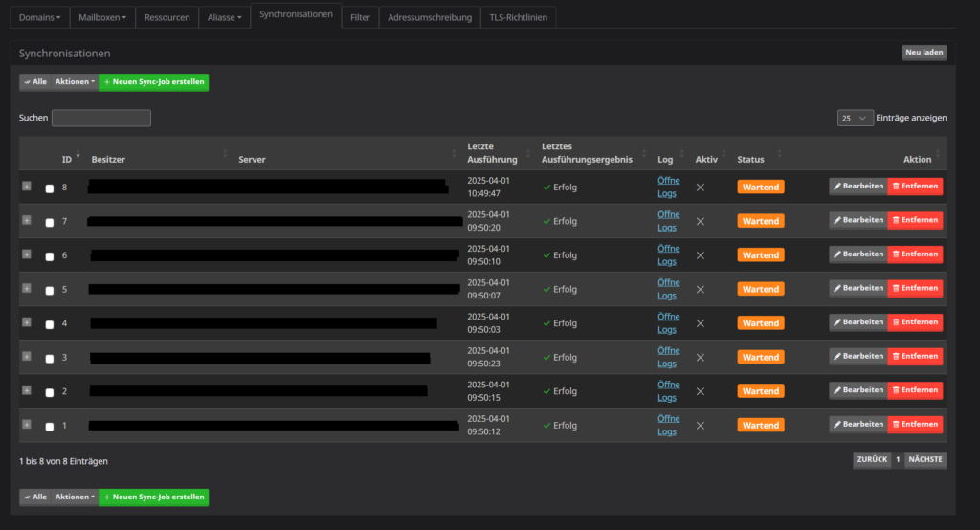Viewport: 980px width, 530px height.
Task: Remove sync job 1 via Entfernen
Action: click(915, 424)
